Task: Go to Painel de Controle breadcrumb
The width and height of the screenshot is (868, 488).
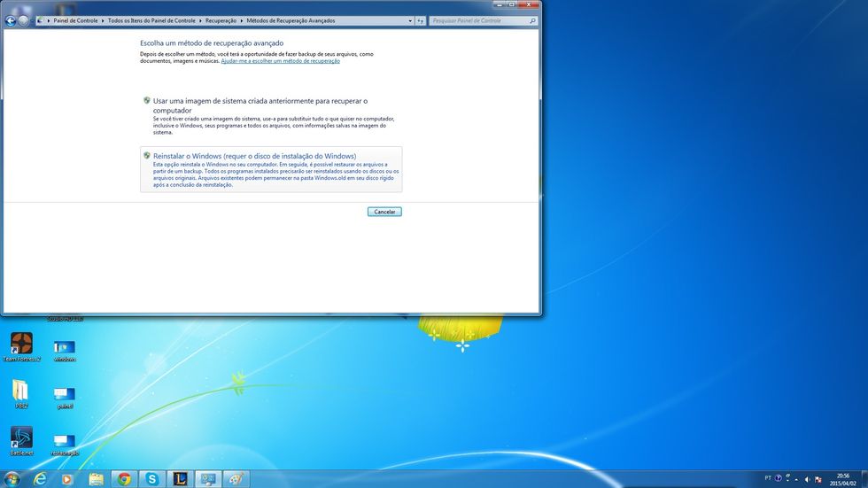Action: point(75,21)
